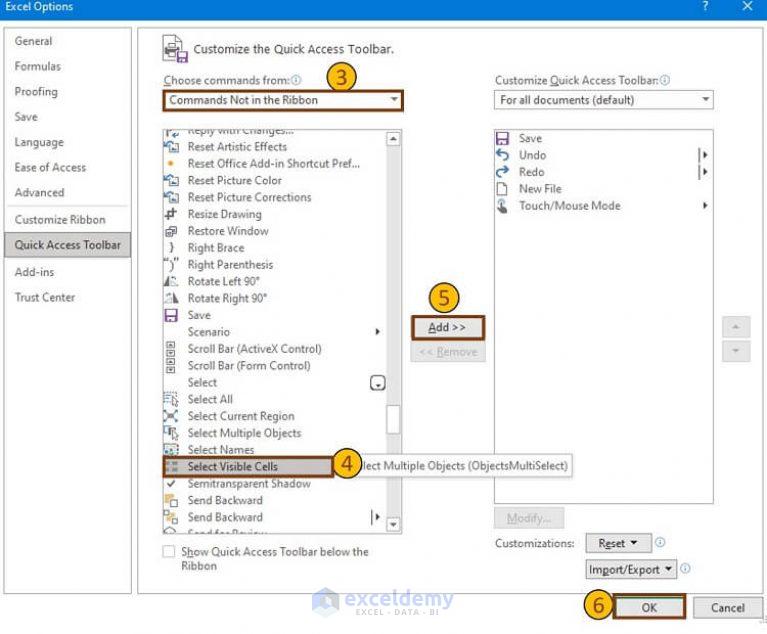Click the Restore Window icon

point(171,231)
